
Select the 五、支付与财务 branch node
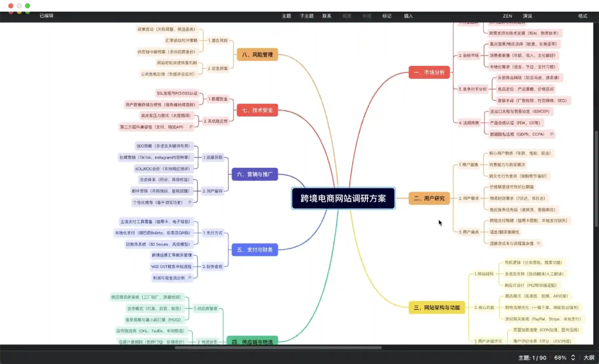coord(255,250)
